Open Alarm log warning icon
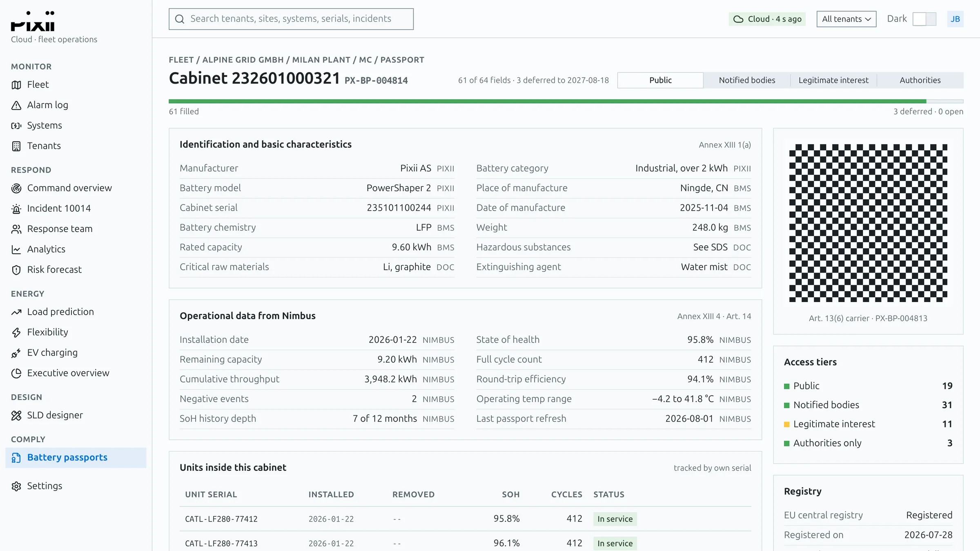Image resolution: width=980 pixels, height=551 pixels. click(16, 105)
